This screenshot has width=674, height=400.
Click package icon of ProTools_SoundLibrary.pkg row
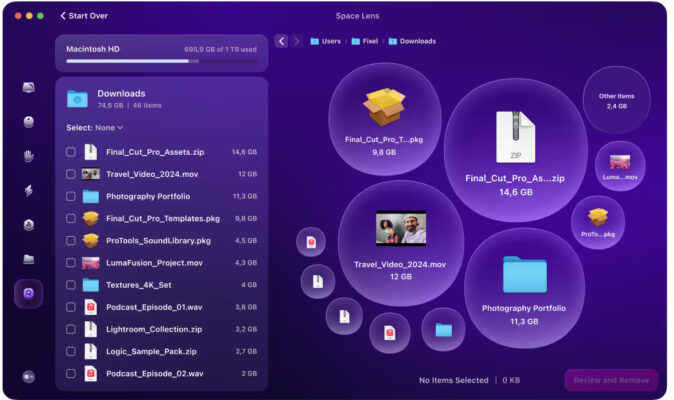click(91, 241)
